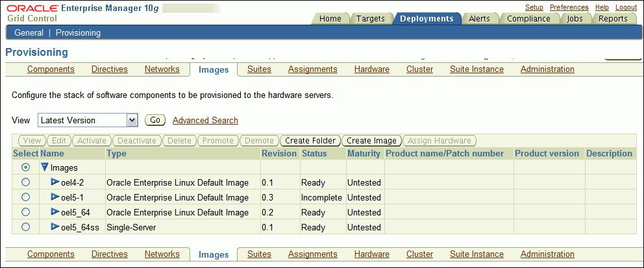The height and width of the screenshot is (268, 644).
Task: Go to the General subtab
Action: tap(29, 33)
